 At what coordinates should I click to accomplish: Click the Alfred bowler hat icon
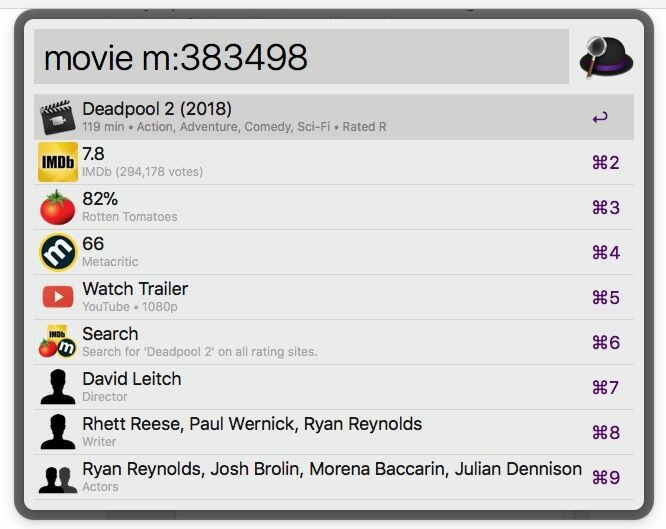click(x=606, y=58)
